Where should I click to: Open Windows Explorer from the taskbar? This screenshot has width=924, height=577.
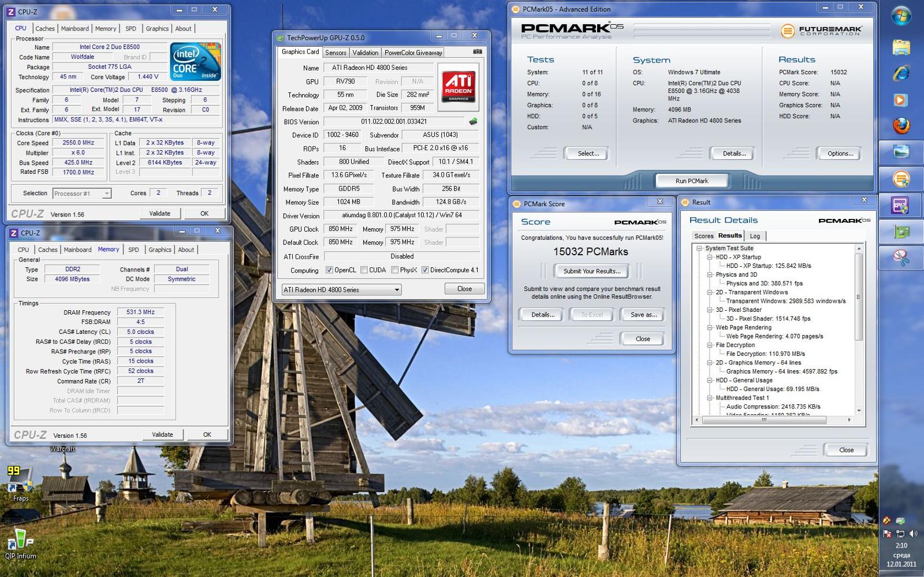(x=901, y=47)
